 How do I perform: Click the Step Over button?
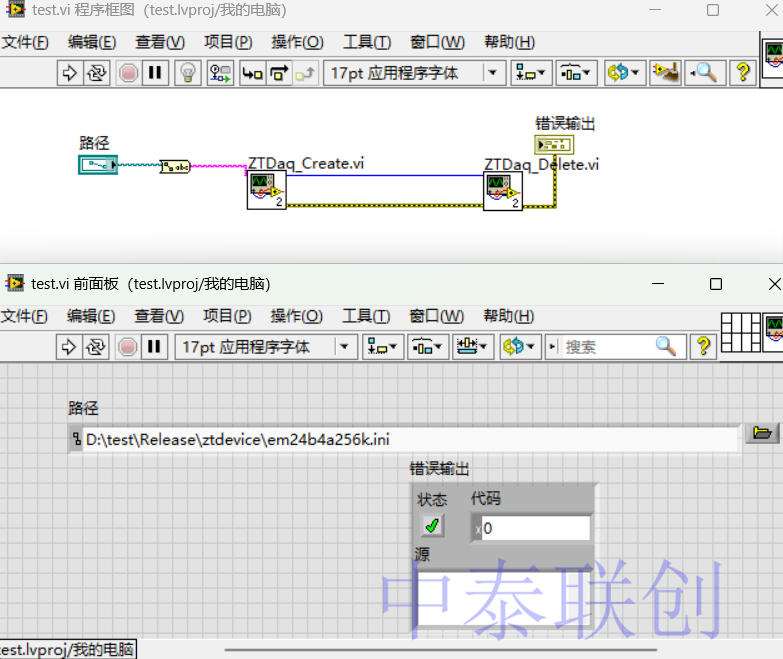point(279,73)
